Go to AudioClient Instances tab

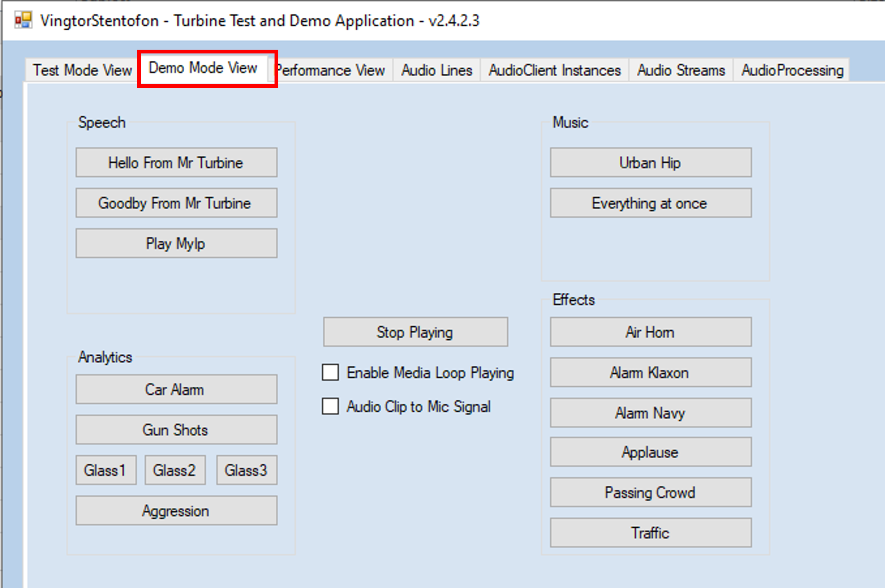click(x=554, y=70)
